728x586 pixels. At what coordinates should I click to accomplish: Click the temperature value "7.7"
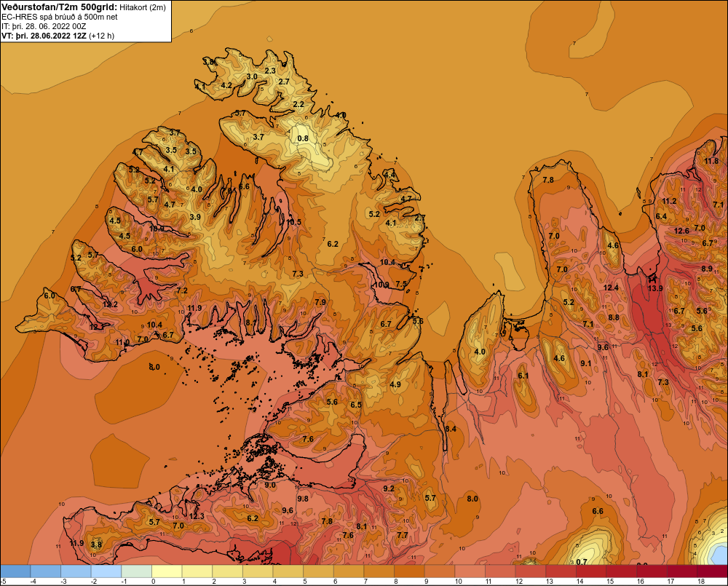[x=403, y=535]
